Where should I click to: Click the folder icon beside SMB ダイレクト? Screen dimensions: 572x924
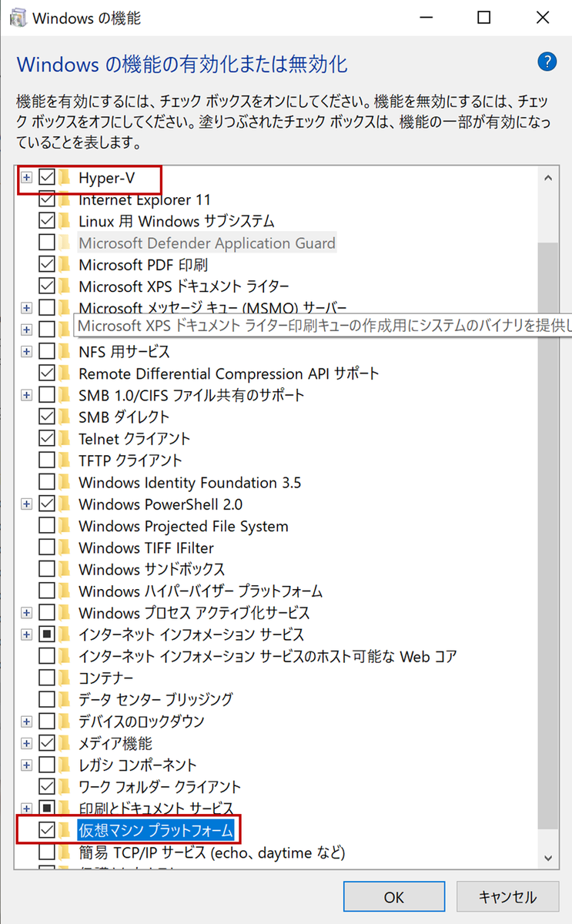click(x=66, y=417)
